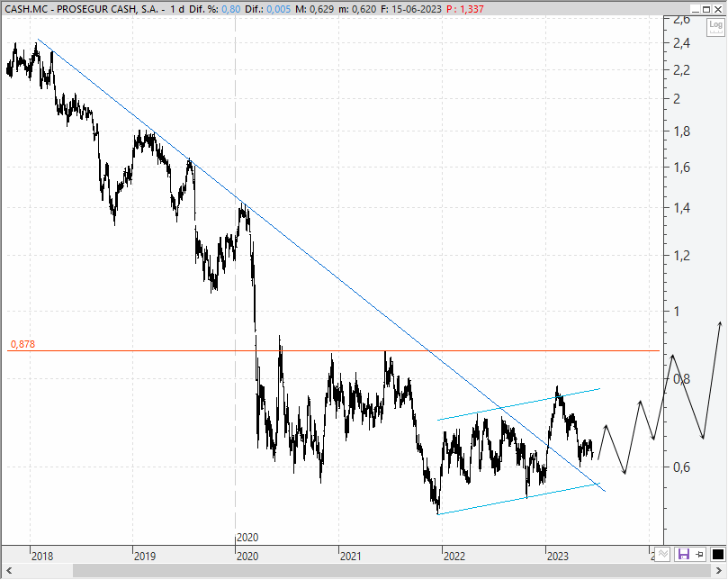The width and height of the screenshot is (728, 580).
Task: Click the horizontal scrollbar thumb
Action: point(391,570)
